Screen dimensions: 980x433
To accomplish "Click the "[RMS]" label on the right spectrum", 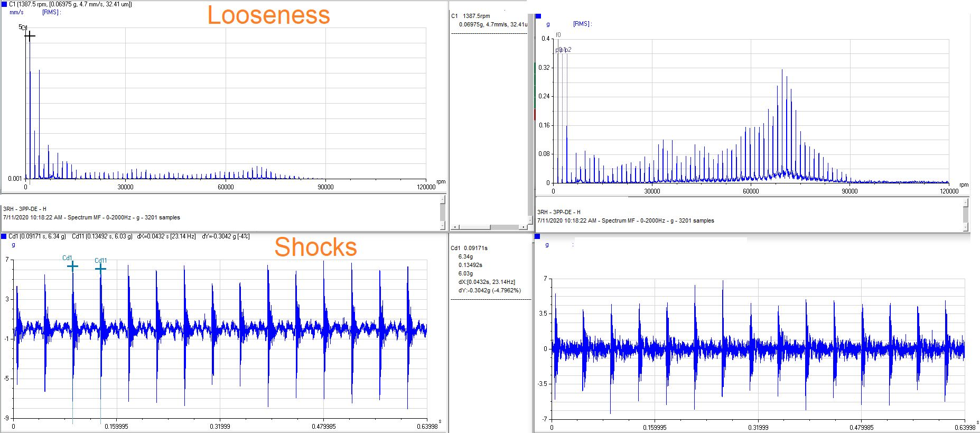I will pos(582,24).
